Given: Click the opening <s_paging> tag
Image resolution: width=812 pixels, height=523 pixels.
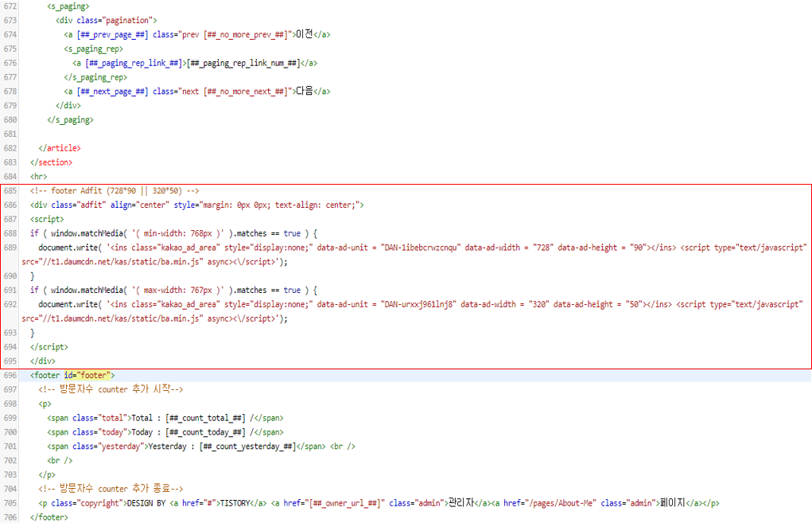Looking at the screenshot, I should tap(68, 6).
